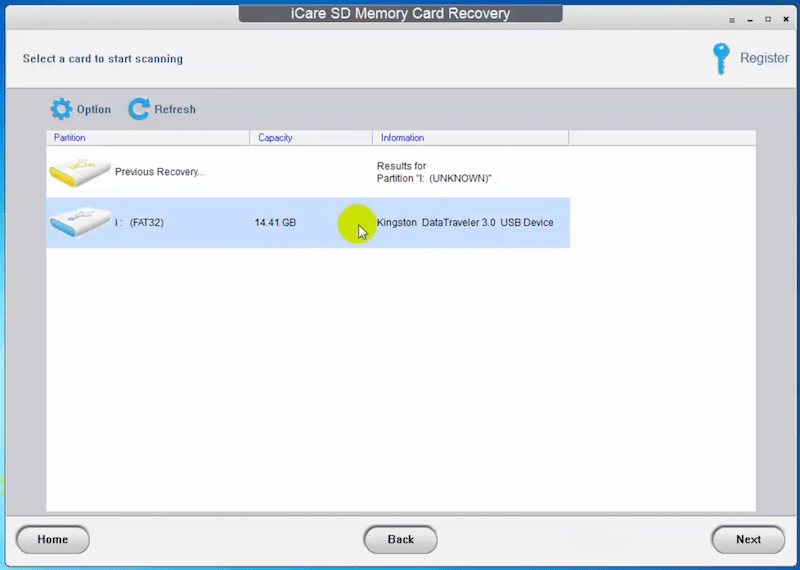Click the Refresh circular arrow icon
Image resolution: width=800 pixels, height=570 pixels.
point(139,109)
